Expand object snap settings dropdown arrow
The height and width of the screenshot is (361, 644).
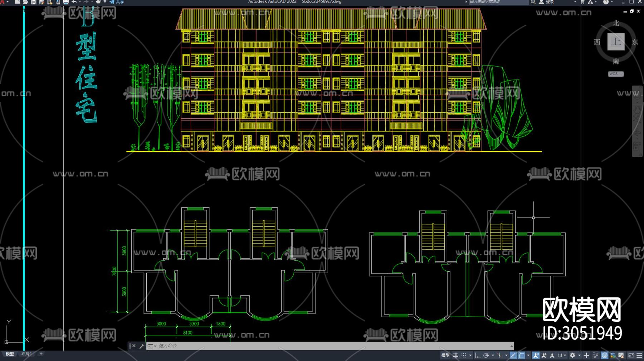[528, 355]
